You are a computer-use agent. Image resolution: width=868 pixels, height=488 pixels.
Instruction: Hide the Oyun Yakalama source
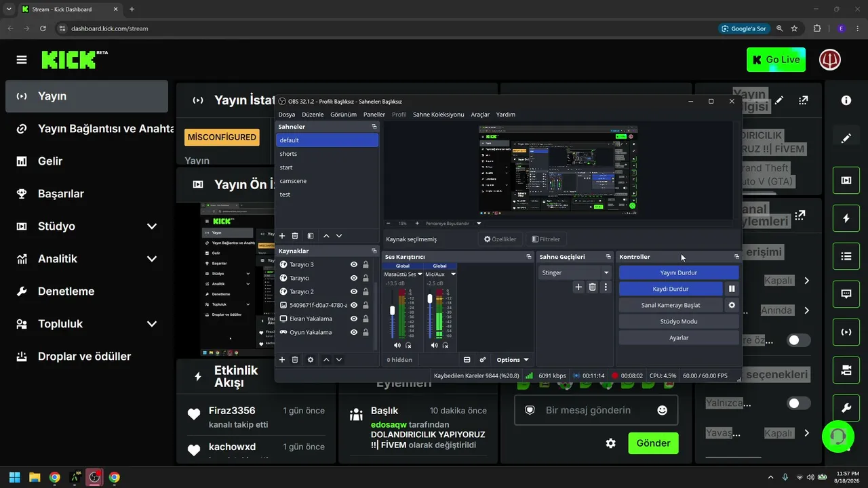[354, 332]
